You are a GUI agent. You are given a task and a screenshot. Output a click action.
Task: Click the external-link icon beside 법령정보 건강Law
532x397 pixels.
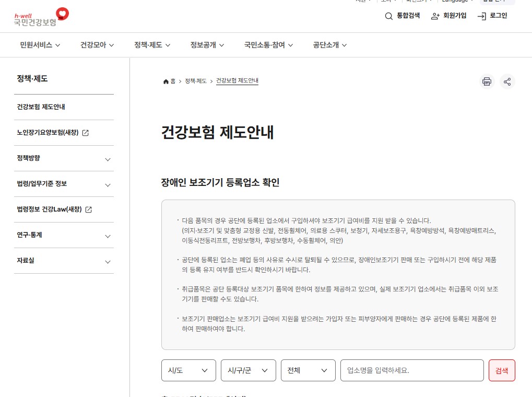coord(89,209)
